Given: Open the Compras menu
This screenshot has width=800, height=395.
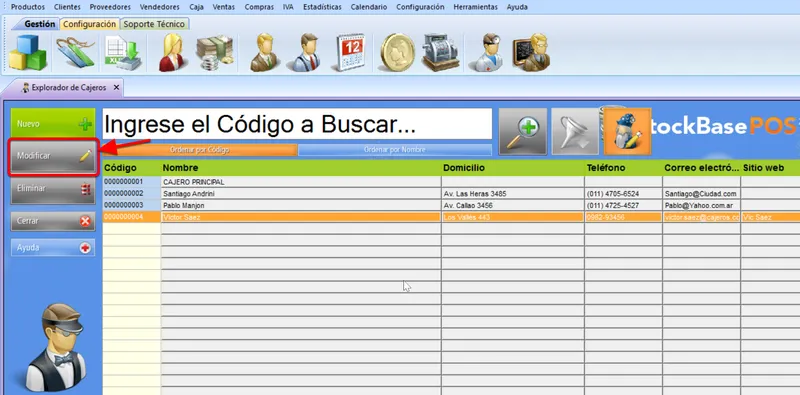Looking at the screenshot, I should (259, 7).
